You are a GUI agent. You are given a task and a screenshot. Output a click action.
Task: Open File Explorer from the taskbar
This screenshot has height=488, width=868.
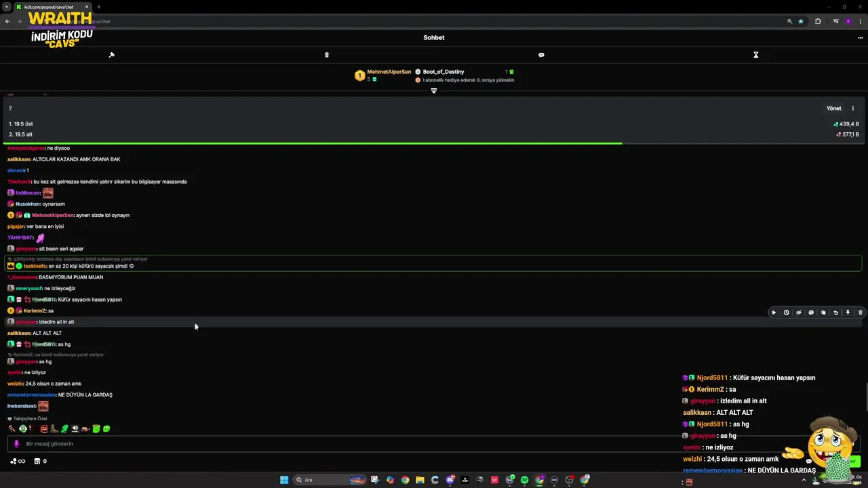[x=420, y=480]
